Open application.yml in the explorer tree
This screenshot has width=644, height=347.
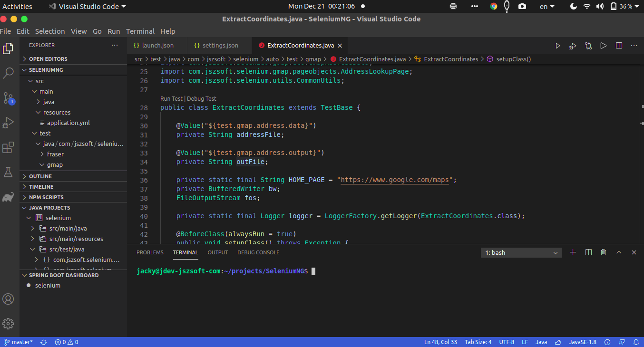68,123
